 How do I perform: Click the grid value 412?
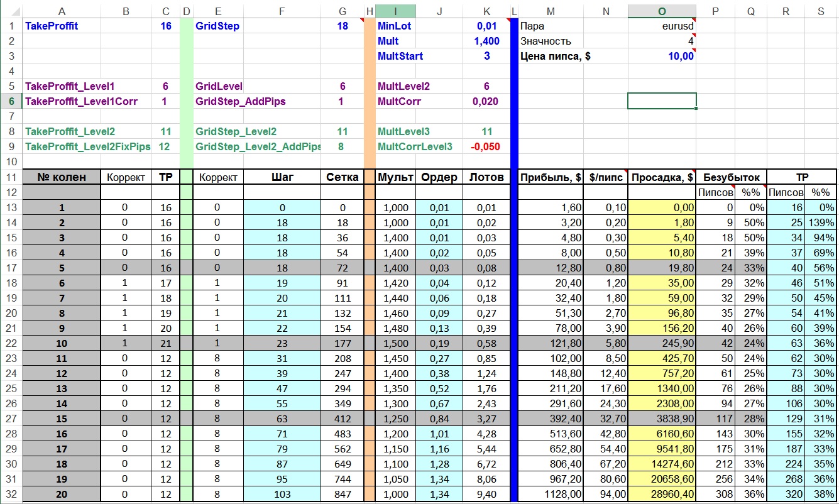coord(343,419)
